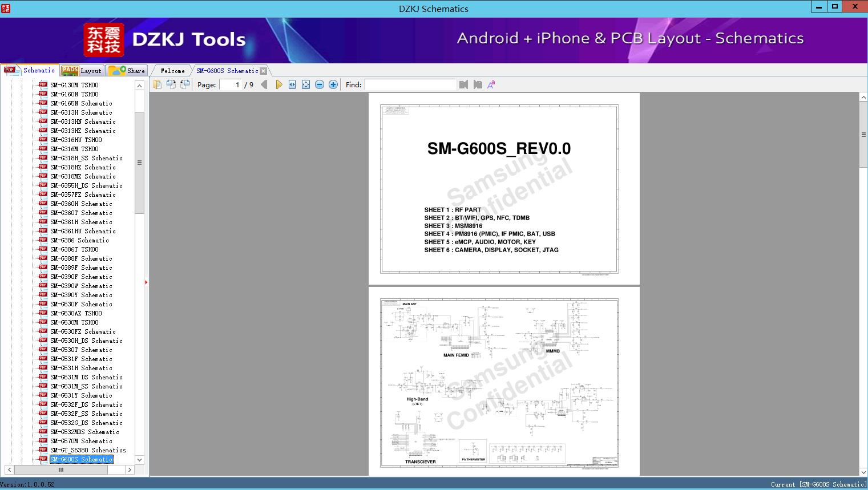Select the highlighted SM-G600S Schematic entry
Screen dimensions: 868x490
pyautogui.click(x=81, y=459)
